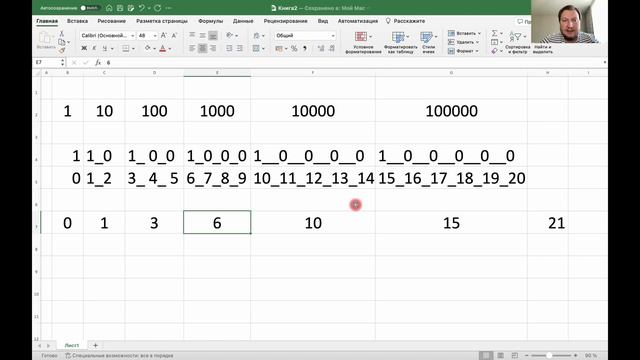Click the Fill Color bucket icon

click(148, 49)
